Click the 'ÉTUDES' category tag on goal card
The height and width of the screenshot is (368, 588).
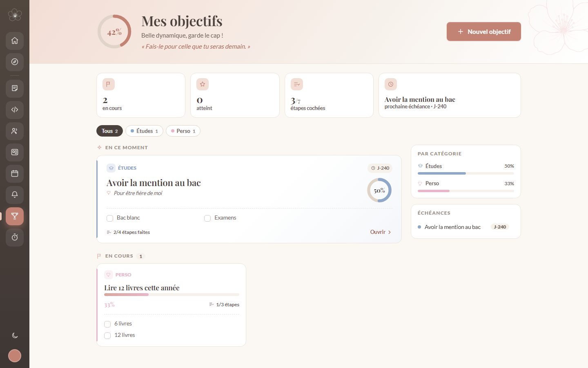(x=122, y=168)
